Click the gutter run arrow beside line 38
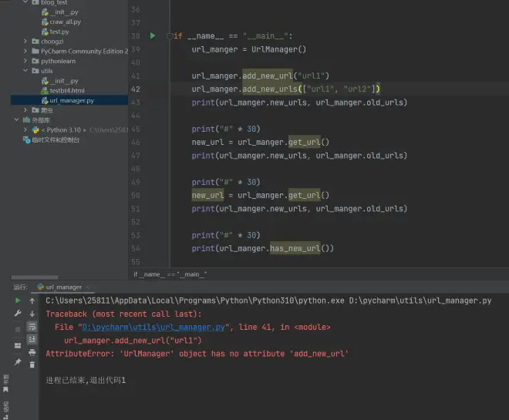The width and height of the screenshot is (509, 420). (x=153, y=35)
